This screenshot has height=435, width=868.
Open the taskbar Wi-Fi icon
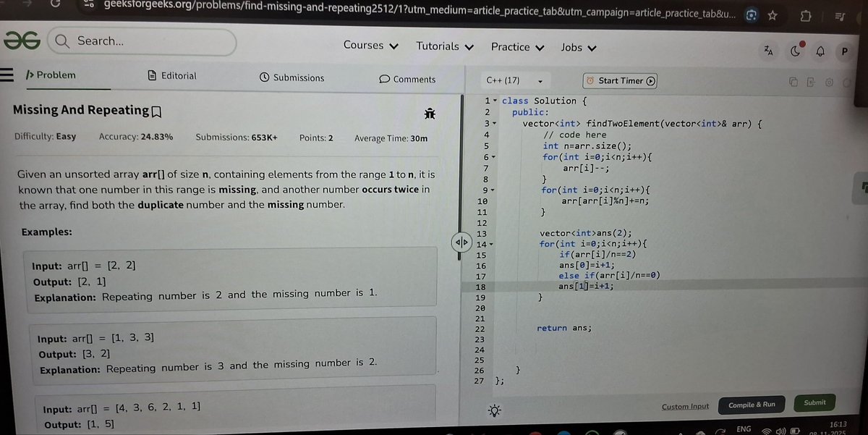click(x=767, y=431)
